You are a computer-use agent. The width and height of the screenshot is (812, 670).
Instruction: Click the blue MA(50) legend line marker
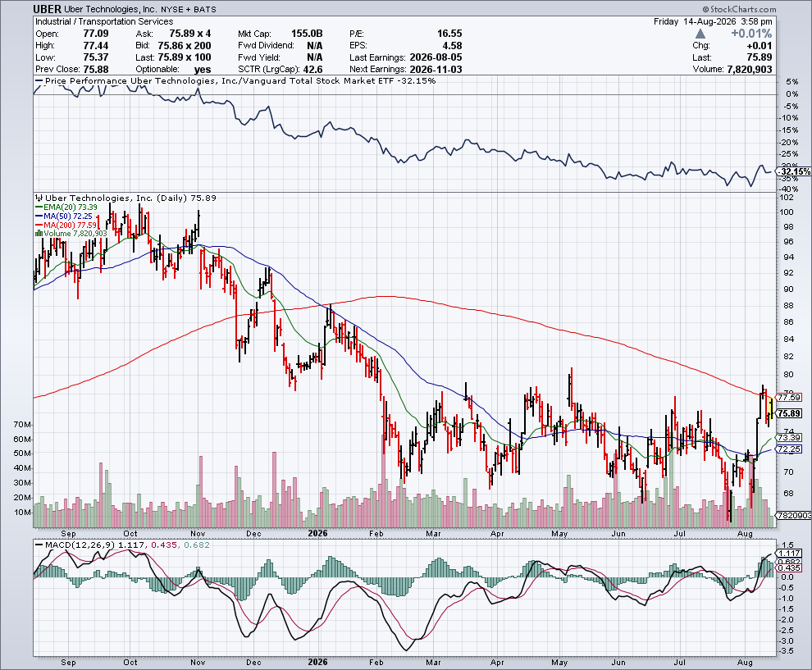pos(39,216)
